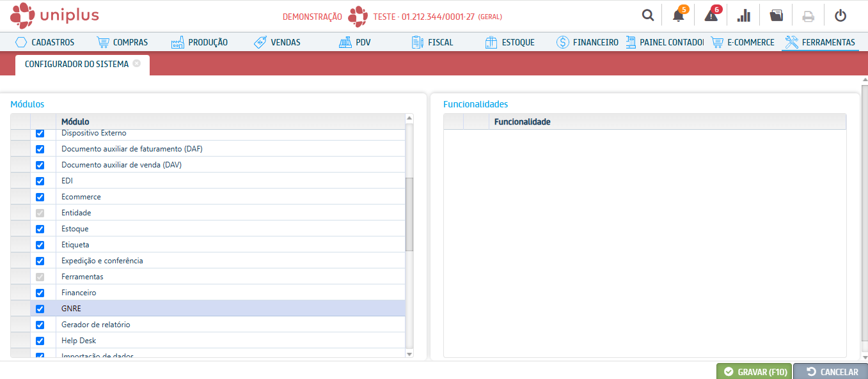
Task: Click the Gravar (F10) button
Action: click(754, 371)
